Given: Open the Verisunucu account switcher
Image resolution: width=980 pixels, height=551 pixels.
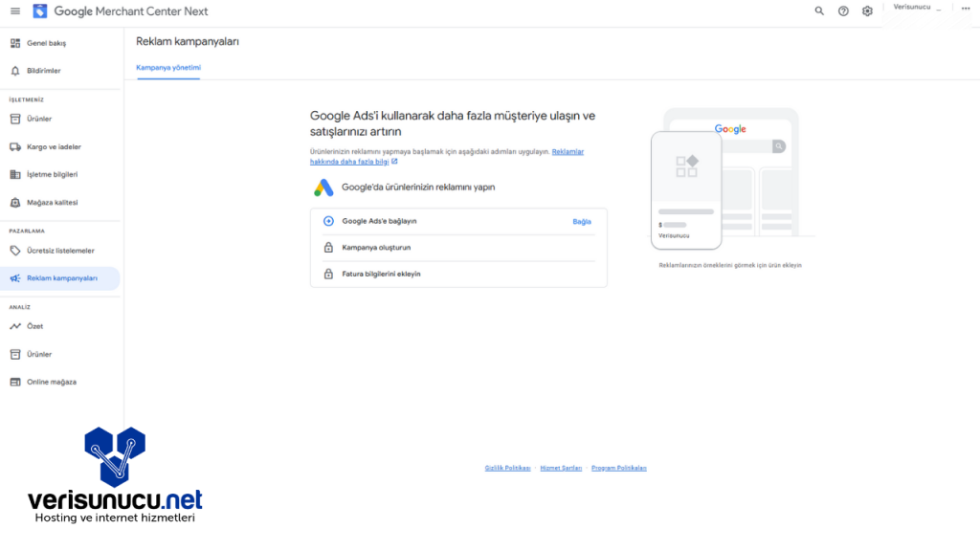Looking at the screenshot, I should [x=917, y=8].
